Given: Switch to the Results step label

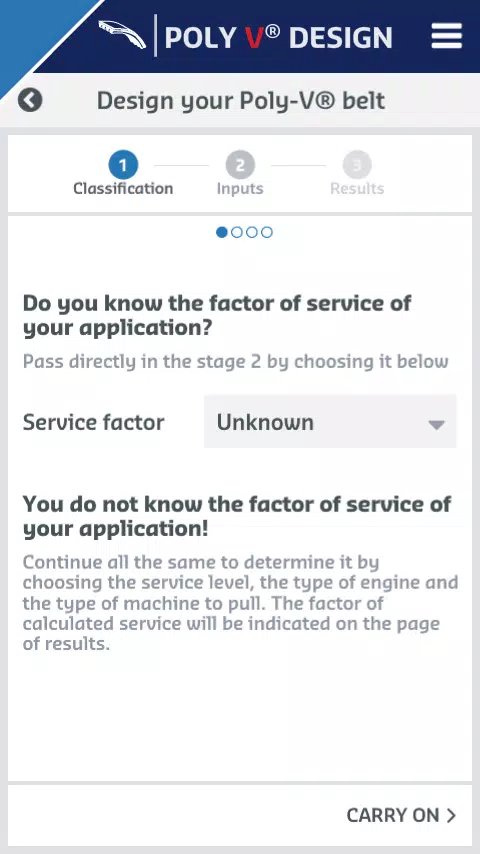Looking at the screenshot, I should coord(357,188).
